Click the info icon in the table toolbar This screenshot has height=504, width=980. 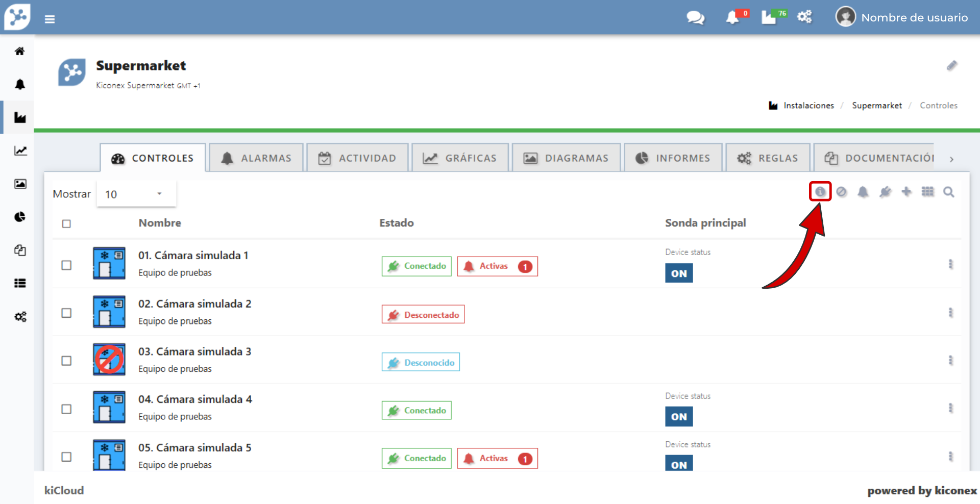pyautogui.click(x=820, y=192)
